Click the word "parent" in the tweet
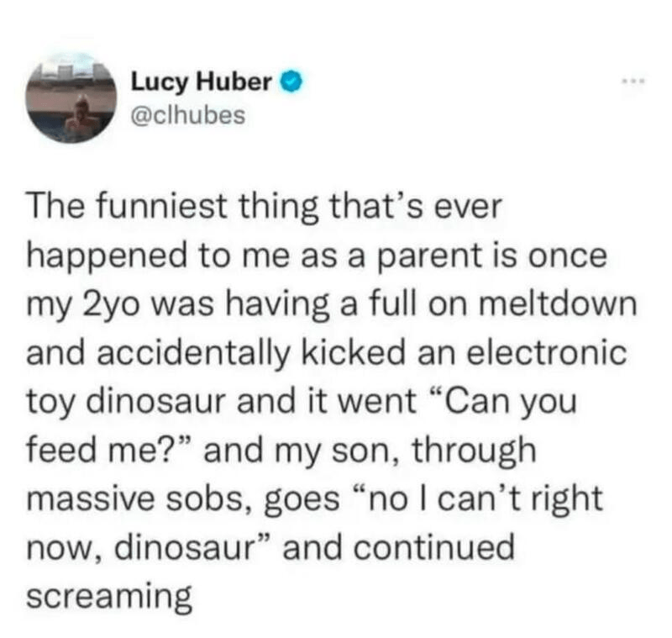672x638 pixels. click(x=431, y=257)
